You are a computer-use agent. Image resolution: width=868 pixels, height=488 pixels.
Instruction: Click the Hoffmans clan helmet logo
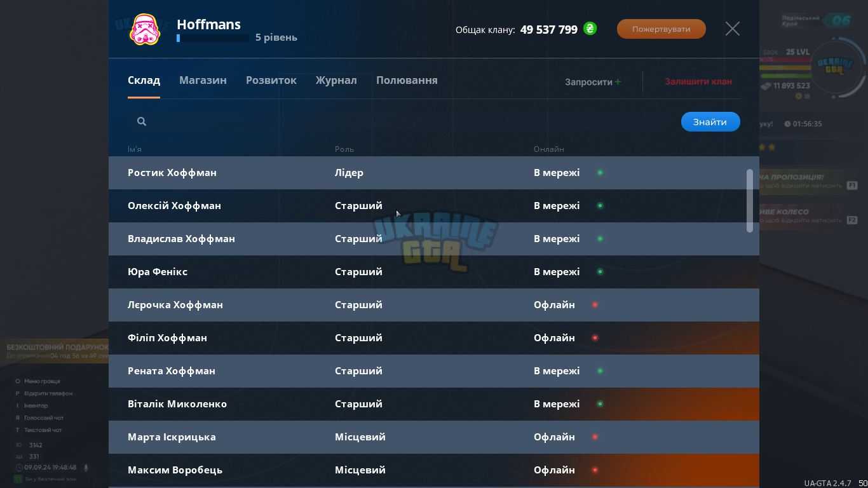click(x=145, y=30)
